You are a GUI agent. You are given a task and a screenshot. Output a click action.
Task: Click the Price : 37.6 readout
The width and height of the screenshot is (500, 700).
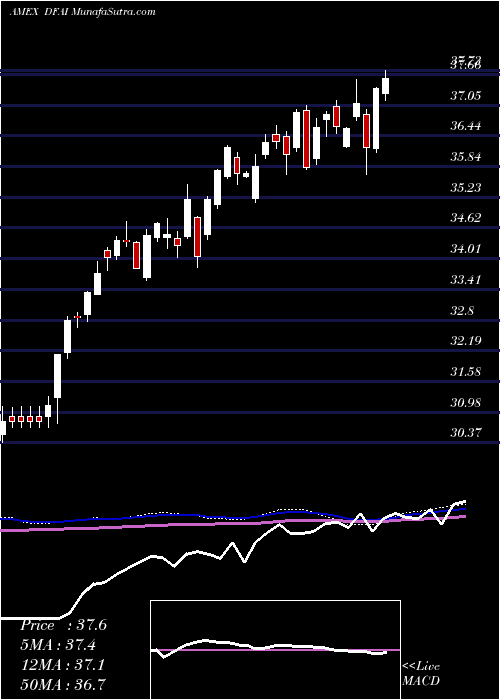[63, 625]
